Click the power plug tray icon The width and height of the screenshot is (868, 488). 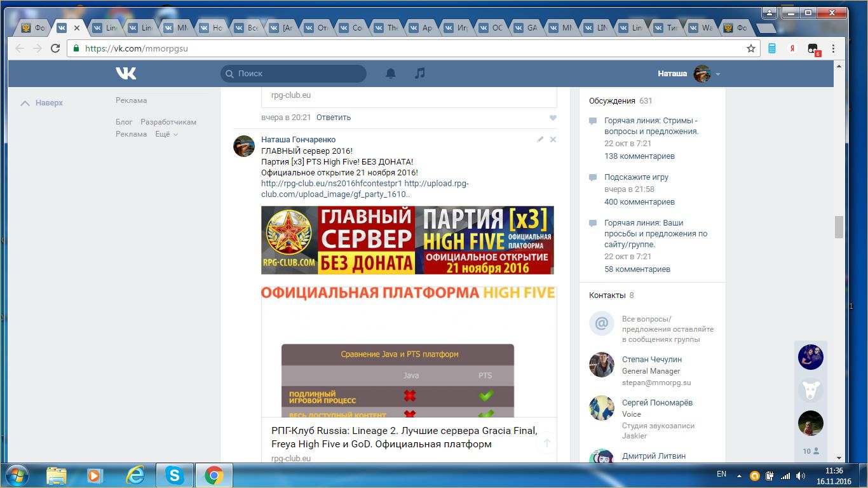(x=770, y=475)
